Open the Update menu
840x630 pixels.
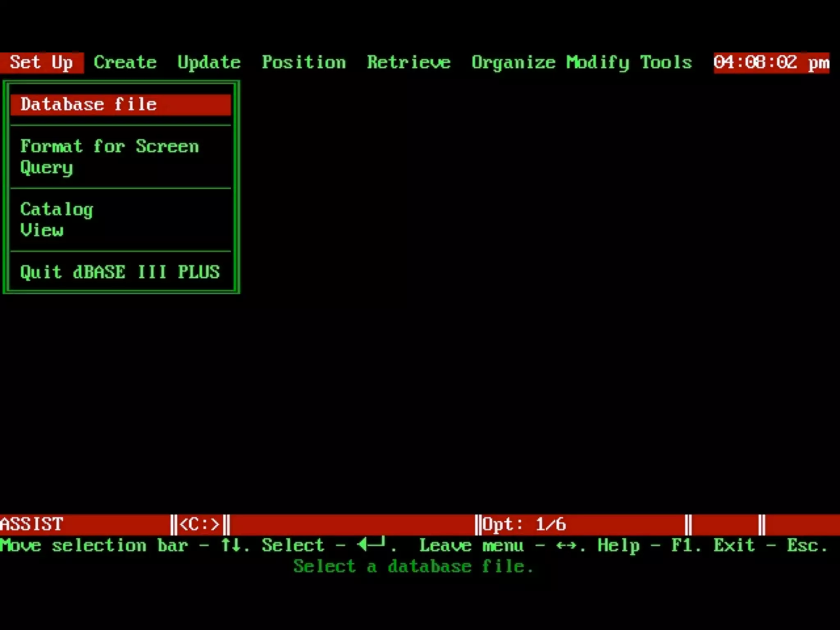[209, 63]
